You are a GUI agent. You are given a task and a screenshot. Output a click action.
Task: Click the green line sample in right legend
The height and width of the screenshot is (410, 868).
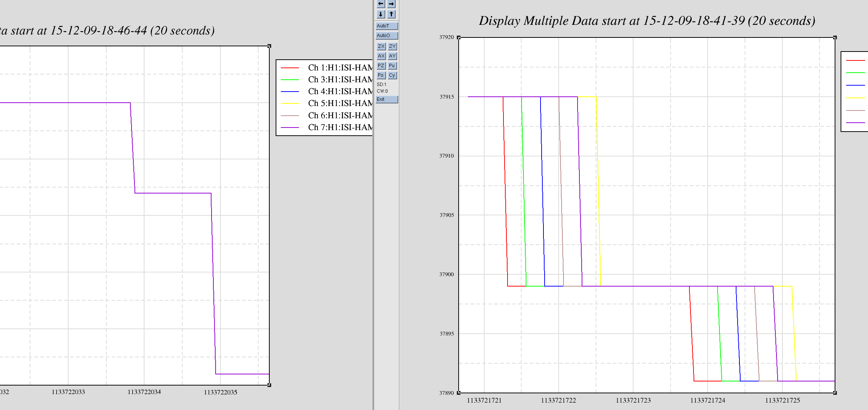point(855,73)
